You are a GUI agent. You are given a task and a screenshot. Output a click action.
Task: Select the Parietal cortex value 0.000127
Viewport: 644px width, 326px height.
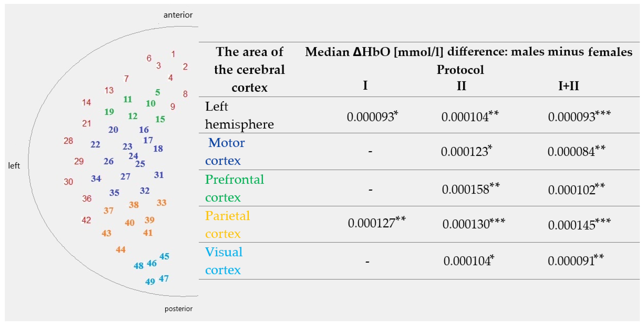tap(372, 223)
